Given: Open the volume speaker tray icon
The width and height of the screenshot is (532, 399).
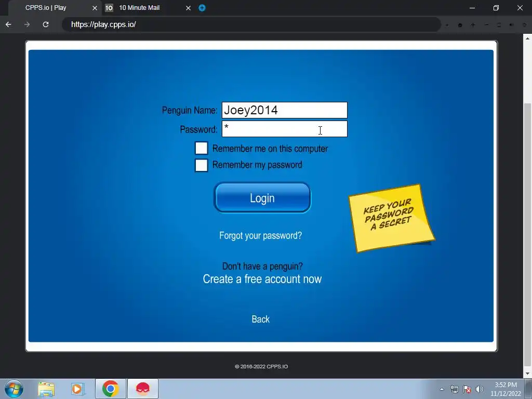Looking at the screenshot, I should pyautogui.click(x=479, y=389).
